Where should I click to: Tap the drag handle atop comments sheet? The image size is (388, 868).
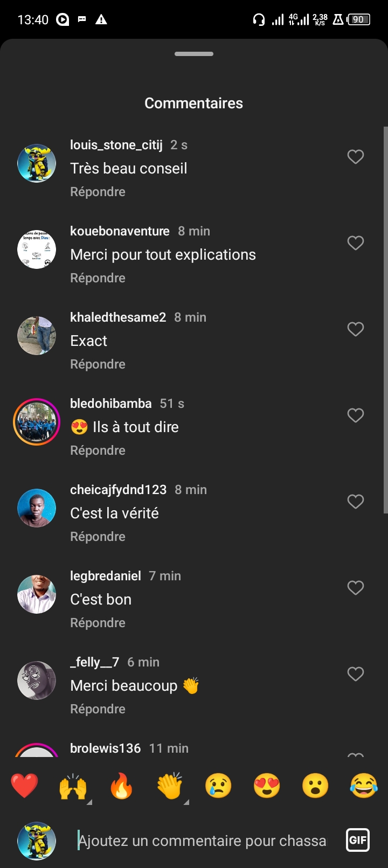pyautogui.click(x=194, y=54)
